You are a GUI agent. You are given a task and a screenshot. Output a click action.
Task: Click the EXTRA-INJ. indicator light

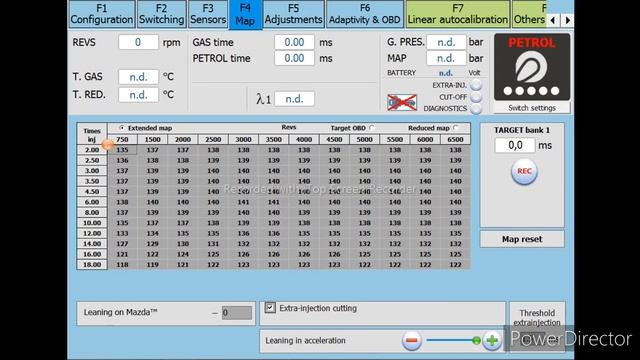click(476, 85)
